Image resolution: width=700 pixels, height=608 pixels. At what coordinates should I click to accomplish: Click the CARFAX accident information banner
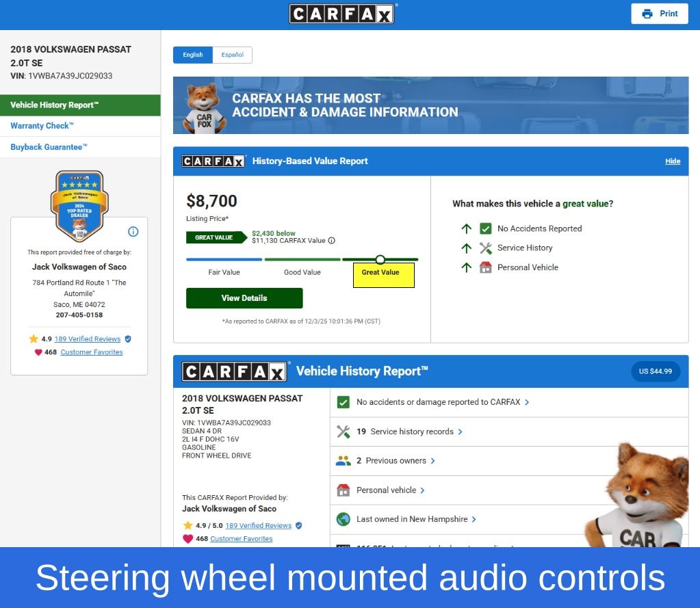point(430,105)
